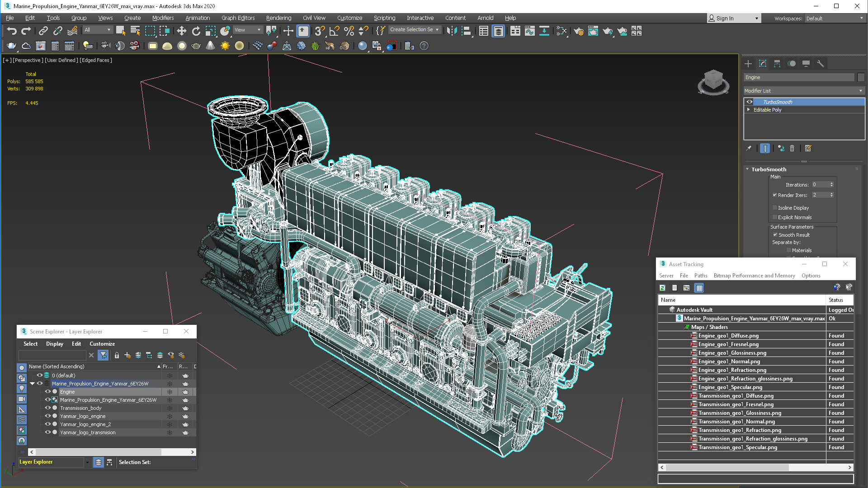The width and height of the screenshot is (868, 488).
Task: Activate the Select Object tool
Action: (121, 31)
